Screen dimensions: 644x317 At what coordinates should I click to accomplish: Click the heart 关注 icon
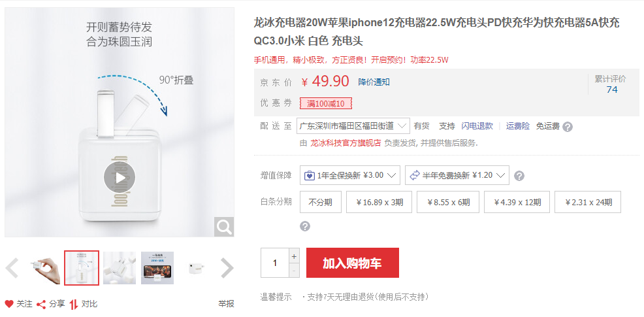(9, 304)
